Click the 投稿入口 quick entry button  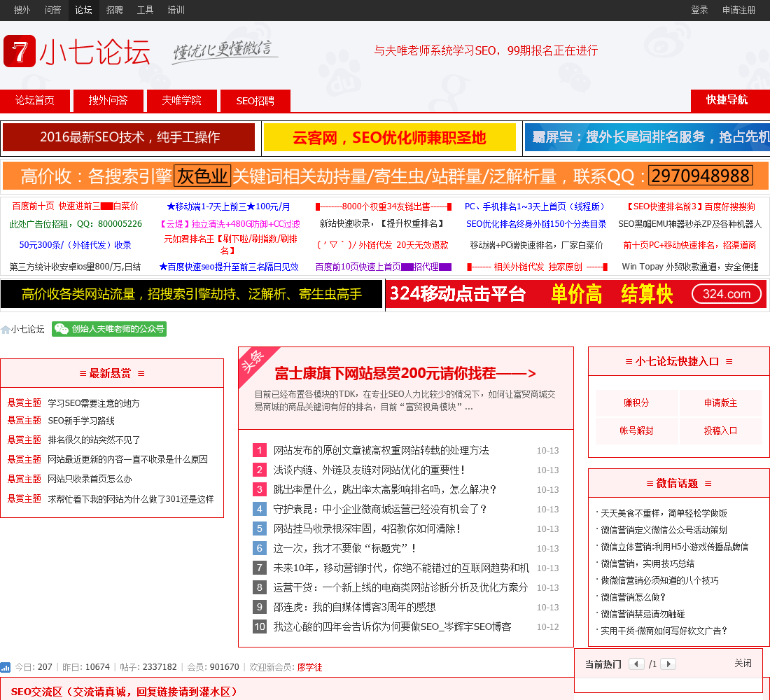[720, 430]
